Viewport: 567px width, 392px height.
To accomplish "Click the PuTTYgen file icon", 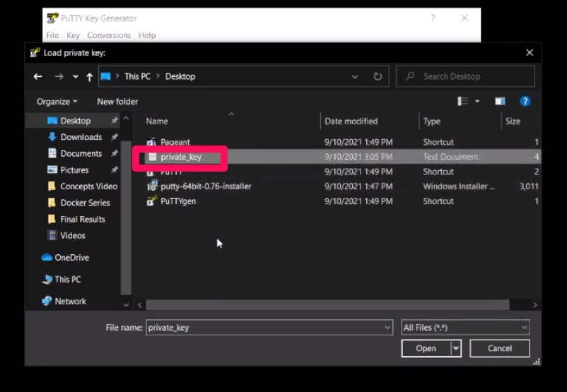I will point(152,201).
